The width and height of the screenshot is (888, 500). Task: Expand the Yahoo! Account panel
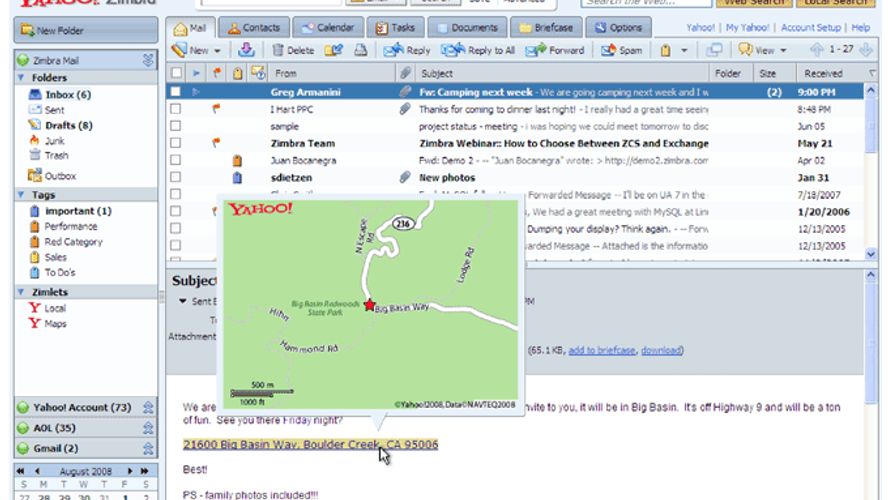click(x=148, y=407)
